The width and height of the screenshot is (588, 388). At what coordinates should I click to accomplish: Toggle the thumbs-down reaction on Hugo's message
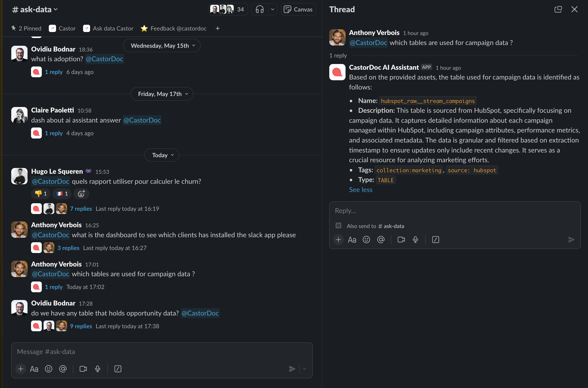point(41,194)
